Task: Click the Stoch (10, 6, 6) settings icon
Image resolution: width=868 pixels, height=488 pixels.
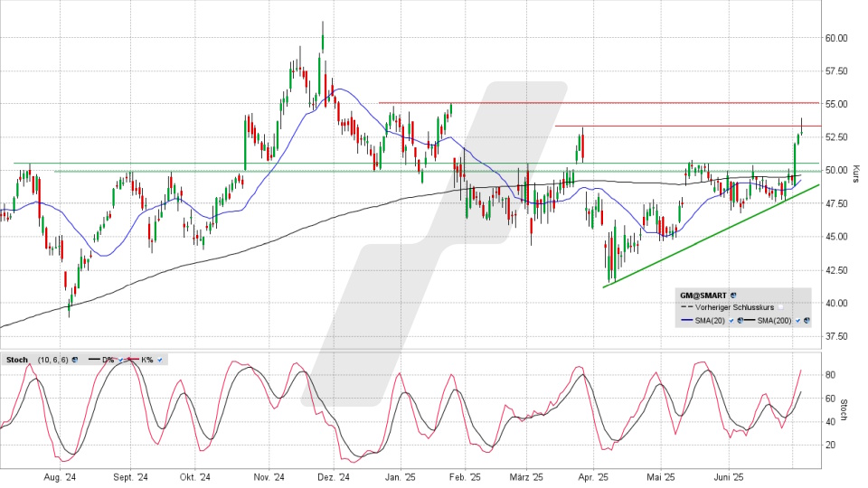Action: 75,360
